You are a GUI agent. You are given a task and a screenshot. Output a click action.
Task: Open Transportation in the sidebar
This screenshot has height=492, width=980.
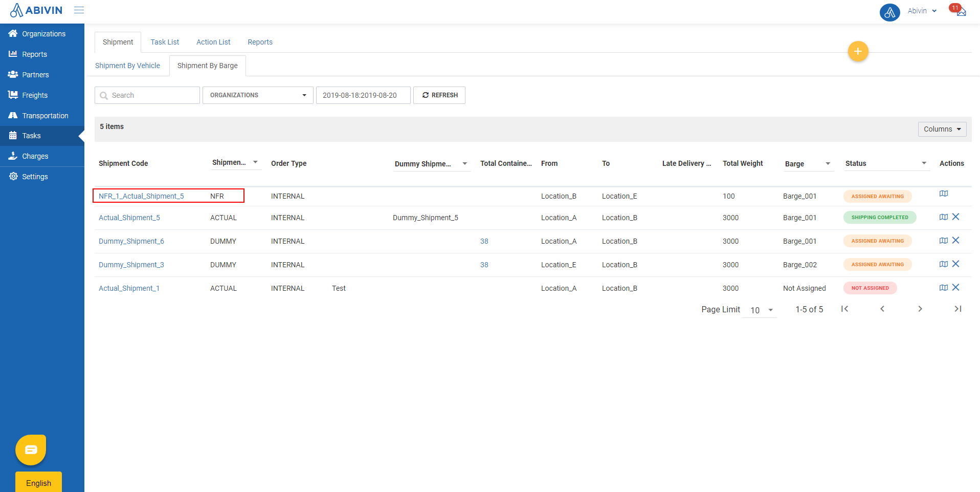tap(42, 116)
